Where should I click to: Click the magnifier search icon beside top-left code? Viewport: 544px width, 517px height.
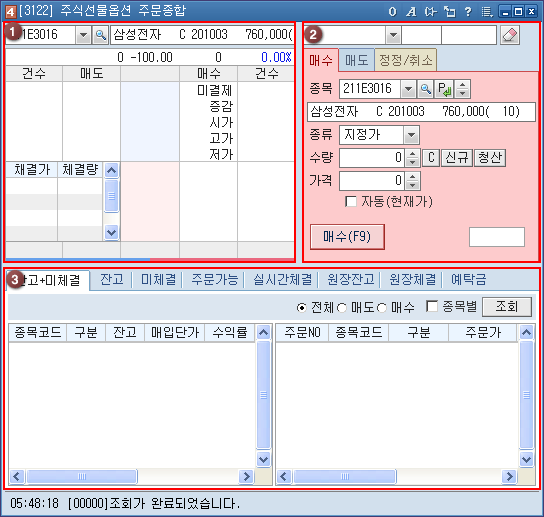click(x=101, y=35)
